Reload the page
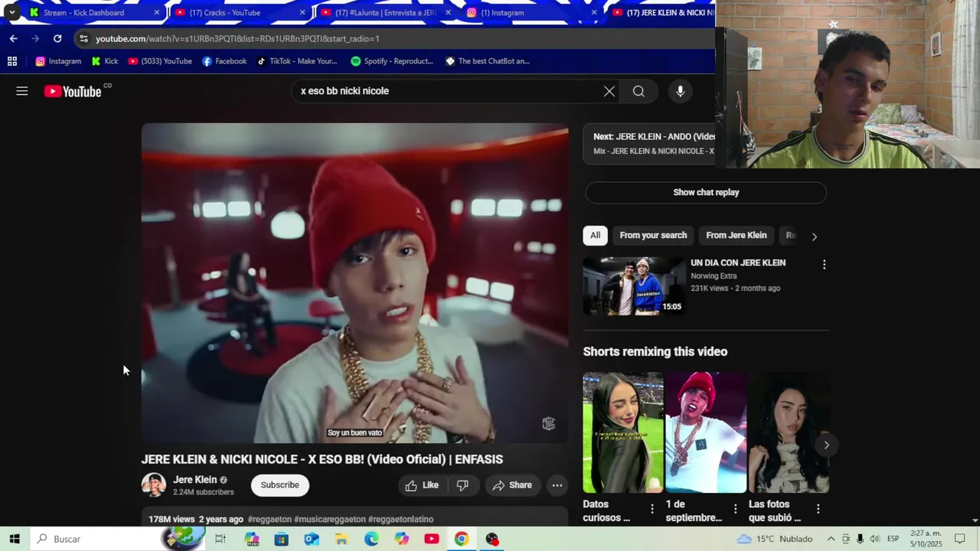The width and height of the screenshot is (980, 551). [x=57, y=38]
